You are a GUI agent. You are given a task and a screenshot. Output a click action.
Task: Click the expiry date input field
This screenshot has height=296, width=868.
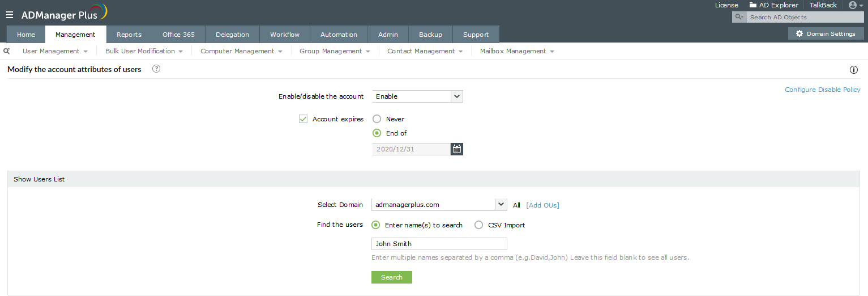coord(412,149)
